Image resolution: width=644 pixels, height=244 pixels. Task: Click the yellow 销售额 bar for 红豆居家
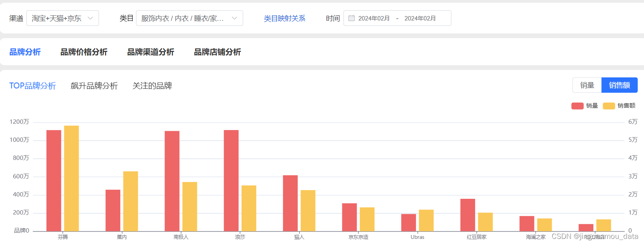(485, 222)
